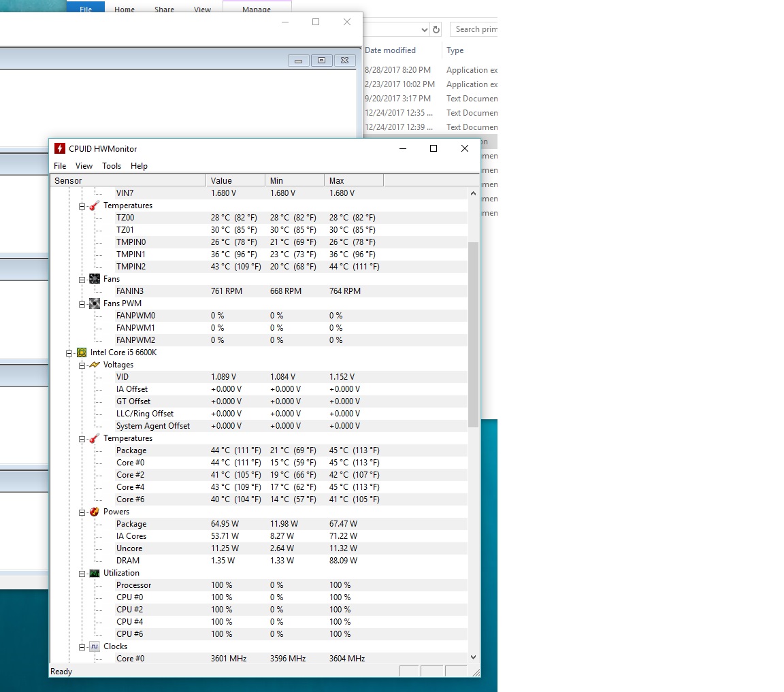Click the Intel Core i5 6600K chip icon
Viewport: 784px width, 692px height.
pos(82,352)
